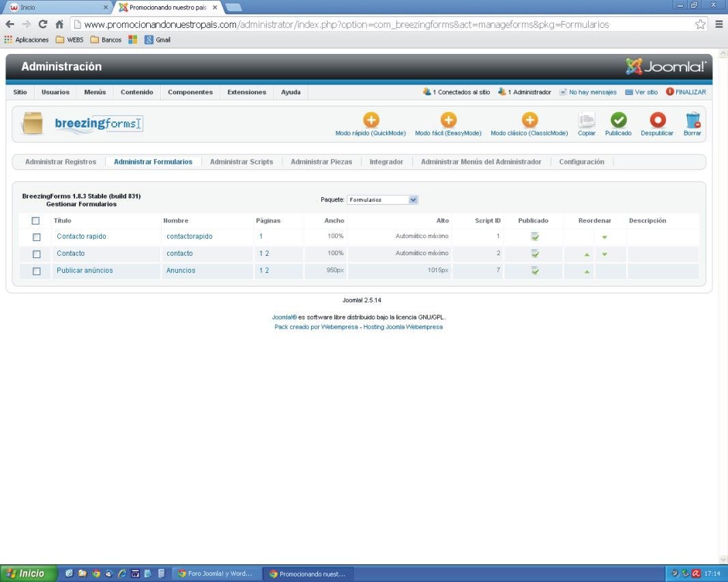Switch to the Administrar Formularios tab
Viewport: 728px width, 582px height.
(154, 162)
